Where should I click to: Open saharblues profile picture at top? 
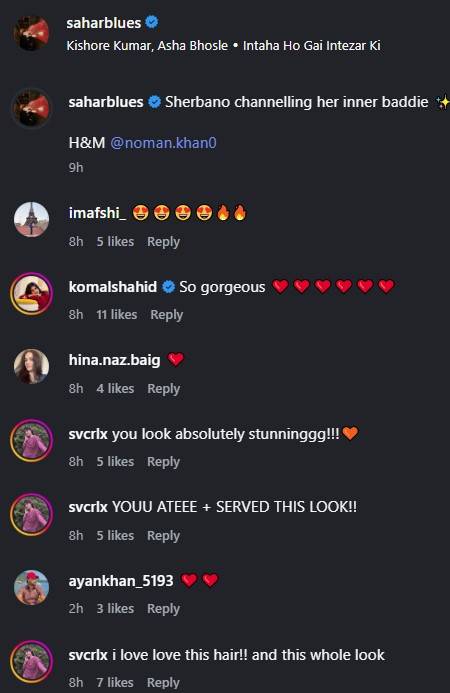coord(31,34)
